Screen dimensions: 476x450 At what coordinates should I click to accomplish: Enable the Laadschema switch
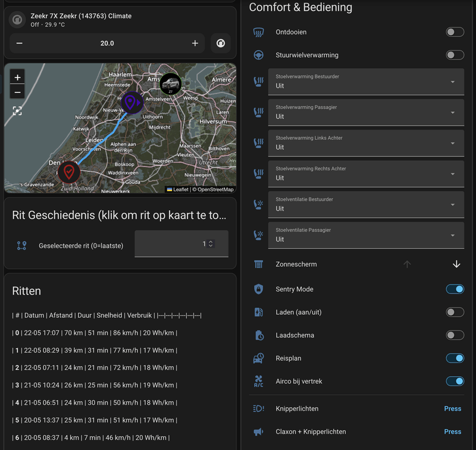click(x=455, y=335)
